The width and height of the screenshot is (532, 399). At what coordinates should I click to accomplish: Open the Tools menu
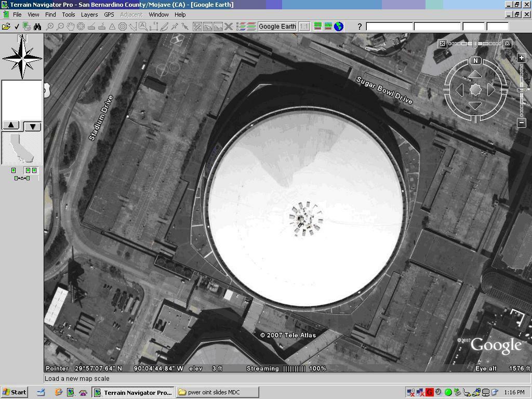68,15
